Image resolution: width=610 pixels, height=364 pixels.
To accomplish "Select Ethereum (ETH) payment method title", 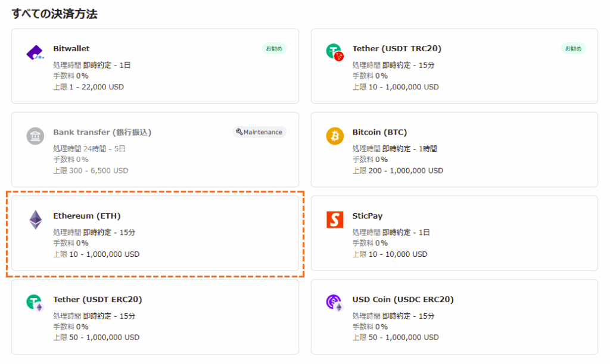I will [x=87, y=216].
